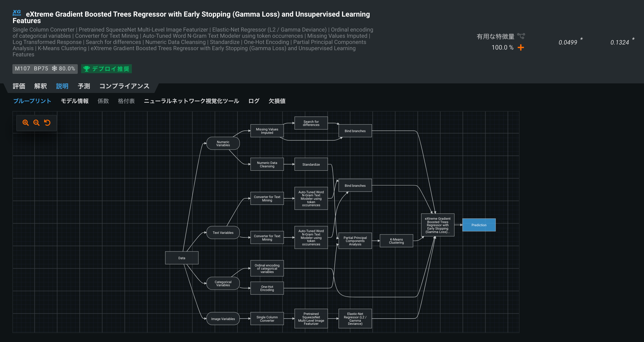The image size is (644, 342).
Task: Click the One-Hot Encoding node
Action: point(267,288)
